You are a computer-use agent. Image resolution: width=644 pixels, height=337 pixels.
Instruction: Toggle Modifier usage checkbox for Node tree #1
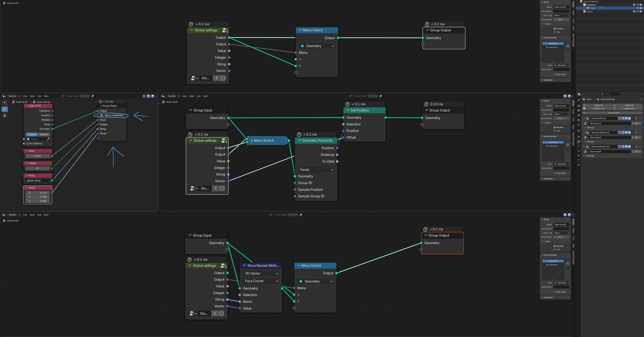(x=555, y=29)
